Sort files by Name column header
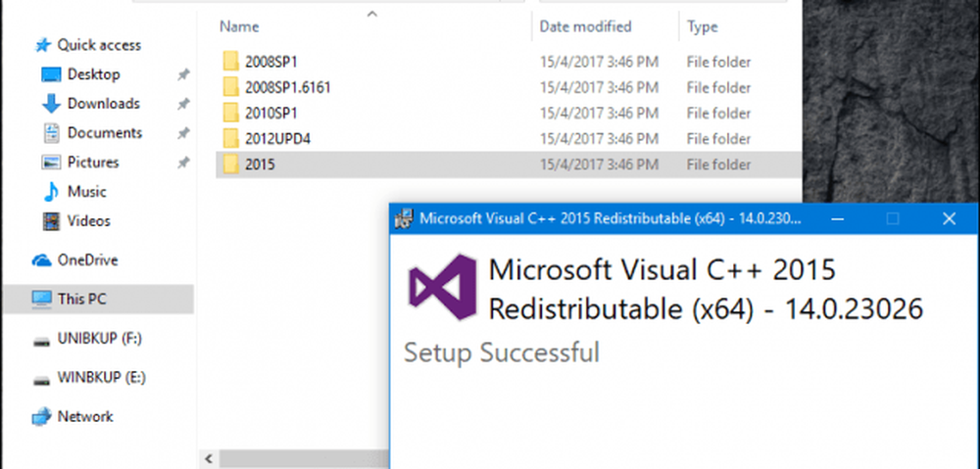The width and height of the screenshot is (980, 469). tap(239, 26)
